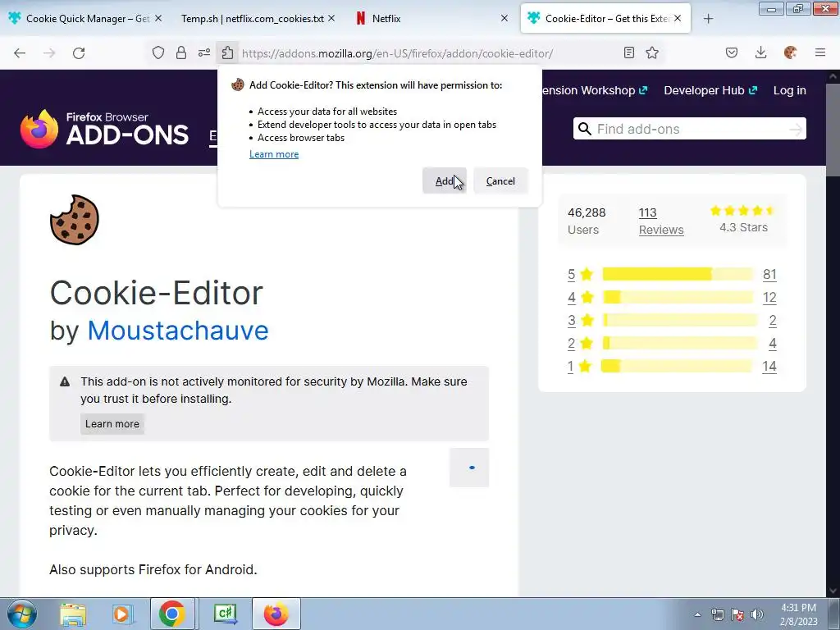Click the Cookie-Editor cookie icon
The width and height of the screenshot is (840, 630).
click(x=75, y=220)
